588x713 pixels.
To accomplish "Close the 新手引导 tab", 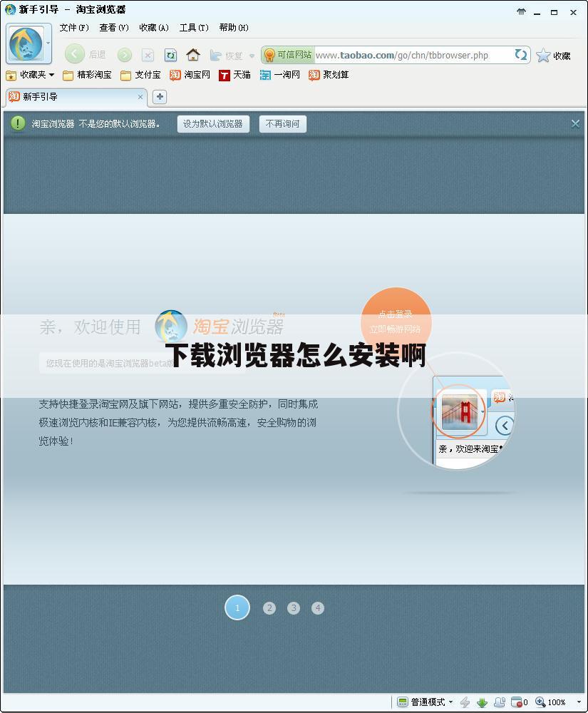I will (140, 97).
